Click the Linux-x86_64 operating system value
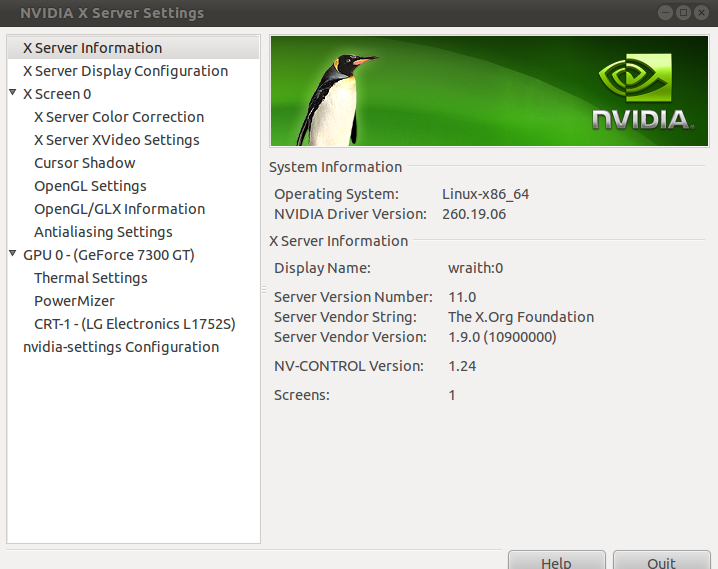The image size is (718, 569). click(x=485, y=194)
